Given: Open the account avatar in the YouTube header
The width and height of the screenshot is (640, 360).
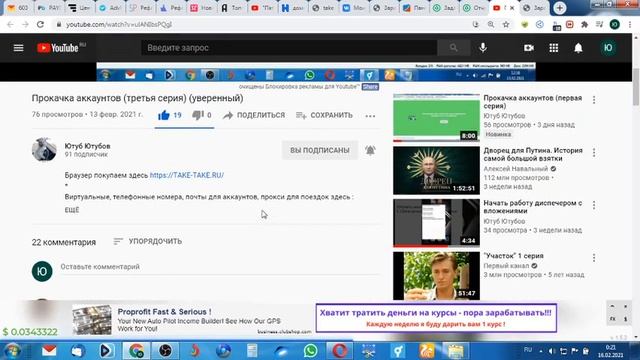Looking at the screenshot, I should [x=608, y=48].
